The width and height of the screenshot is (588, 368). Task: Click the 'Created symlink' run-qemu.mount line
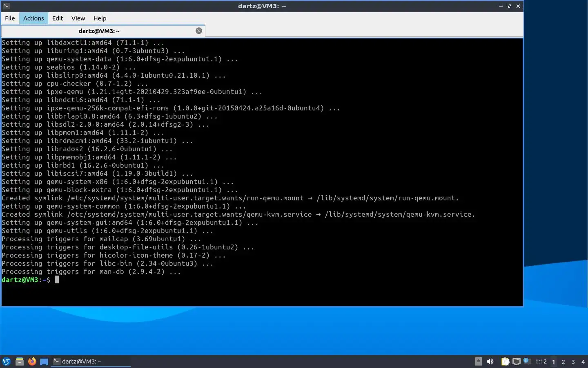click(x=230, y=198)
